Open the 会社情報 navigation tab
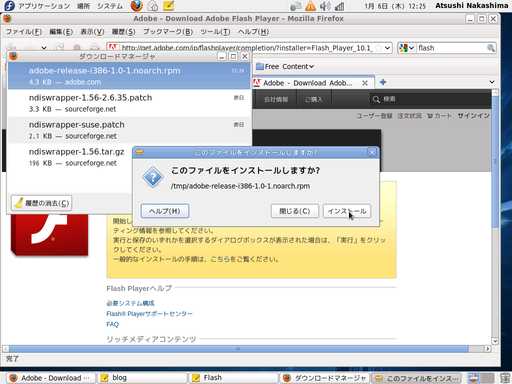The width and height of the screenshot is (512, 384). (276, 99)
